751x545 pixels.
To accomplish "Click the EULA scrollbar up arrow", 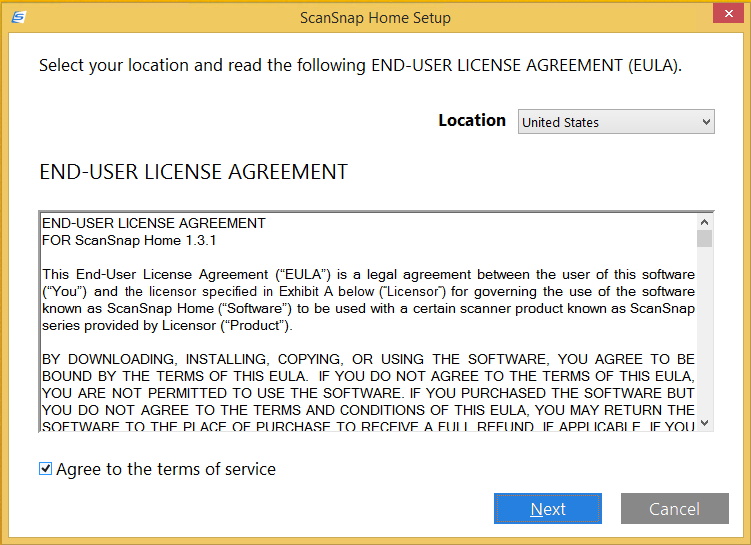I will pos(705,222).
